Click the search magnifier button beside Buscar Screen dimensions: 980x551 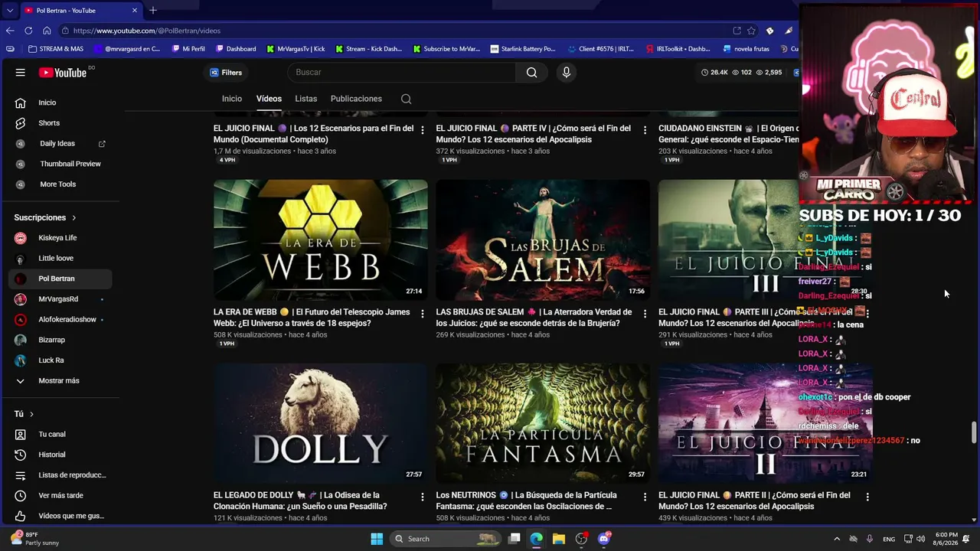tap(531, 73)
